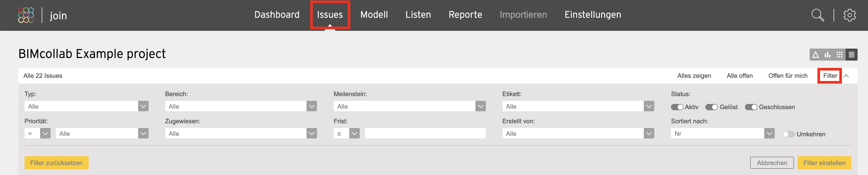The height and width of the screenshot is (175, 868).
Task: Click the BIMcollab colored circles logo
Action: [x=26, y=15]
